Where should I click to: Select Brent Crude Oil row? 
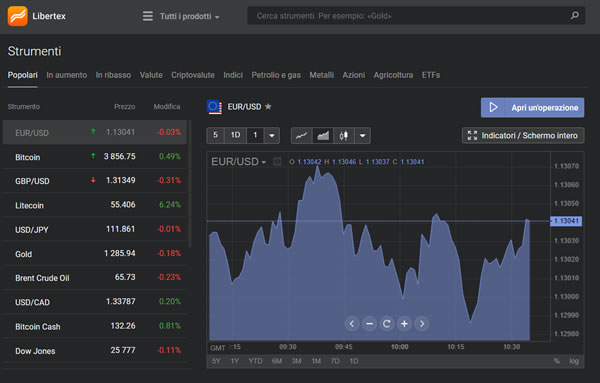point(95,277)
